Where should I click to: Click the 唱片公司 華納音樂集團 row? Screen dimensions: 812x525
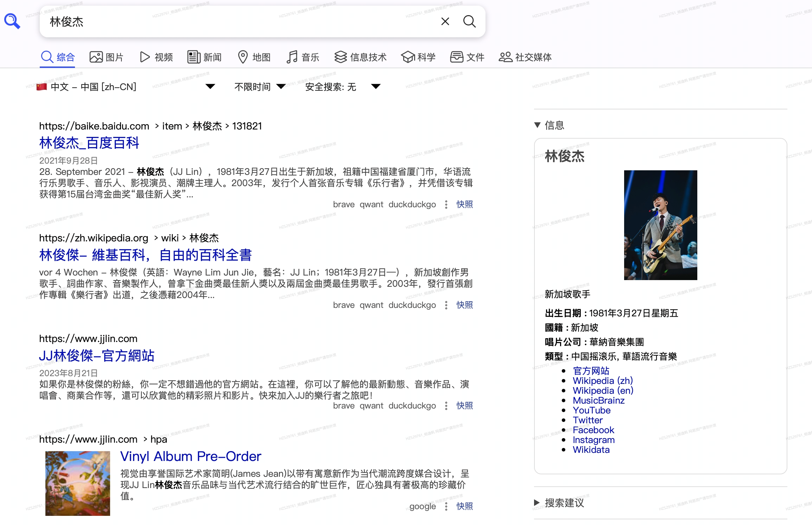tap(594, 342)
